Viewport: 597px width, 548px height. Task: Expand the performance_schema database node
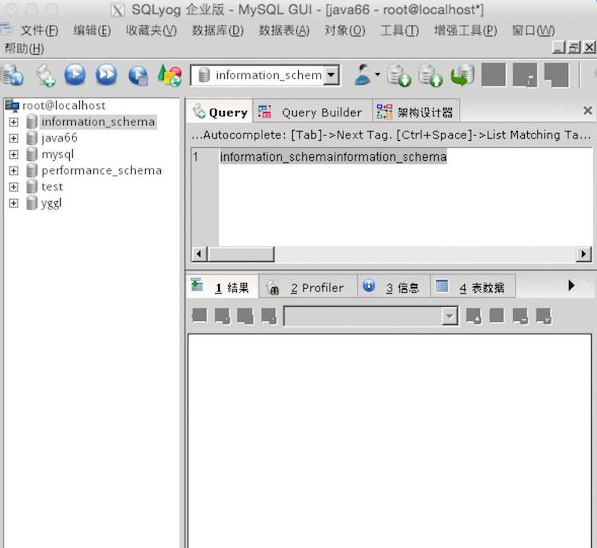[x=13, y=170]
